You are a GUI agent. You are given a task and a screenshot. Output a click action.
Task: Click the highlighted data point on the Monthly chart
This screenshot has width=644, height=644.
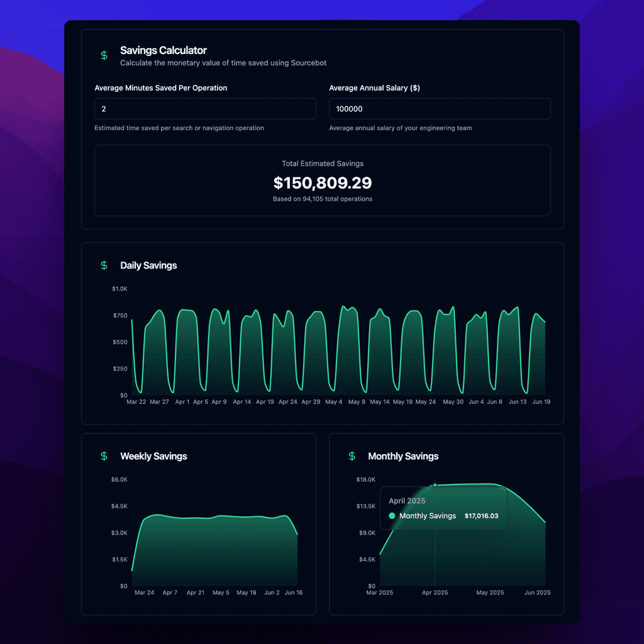[434, 486]
